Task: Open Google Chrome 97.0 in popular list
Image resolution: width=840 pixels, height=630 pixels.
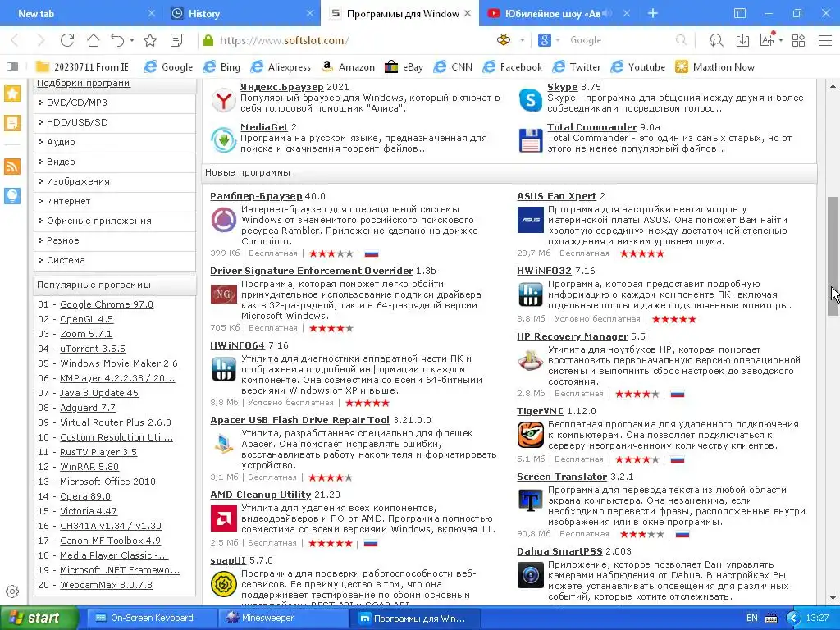Action: [x=107, y=304]
